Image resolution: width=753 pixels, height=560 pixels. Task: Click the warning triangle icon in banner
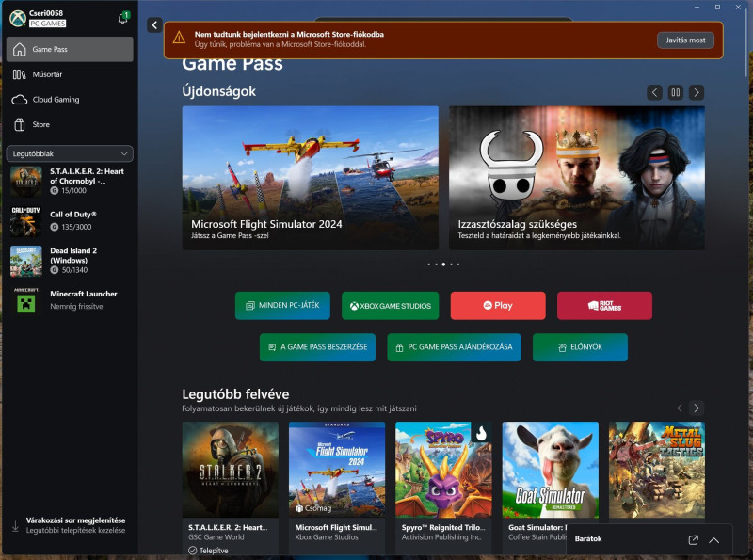pos(179,38)
